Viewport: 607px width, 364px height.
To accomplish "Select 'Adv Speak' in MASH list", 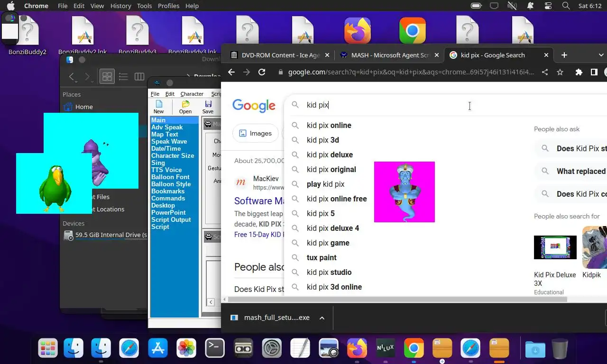I will click(167, 127).
